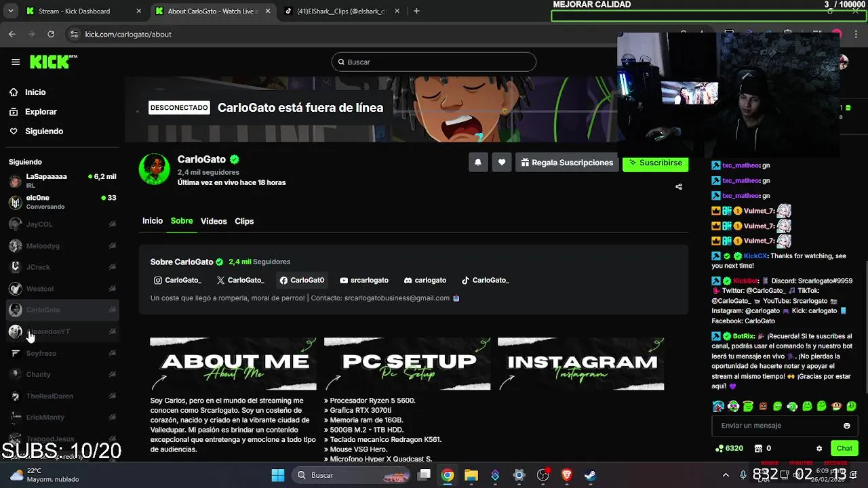Click the address bar URL kick.com/carlogato/about
This screenshot has height=488, width=868.
coord(128,35)
